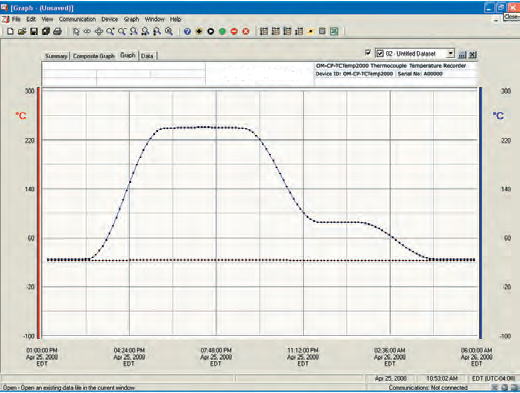Switch to the Composite Graph tab
Screen dimensions: 520x393
[94, 56]
